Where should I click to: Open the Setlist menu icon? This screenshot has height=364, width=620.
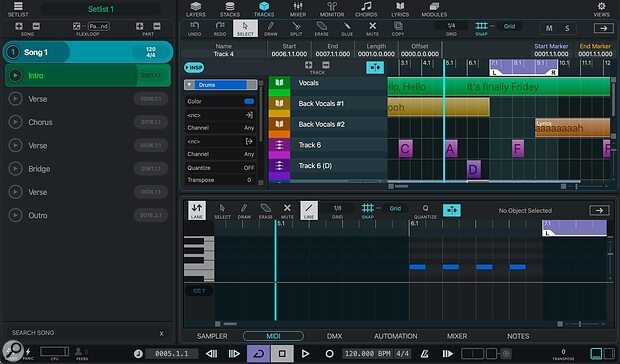pos(18,9)
